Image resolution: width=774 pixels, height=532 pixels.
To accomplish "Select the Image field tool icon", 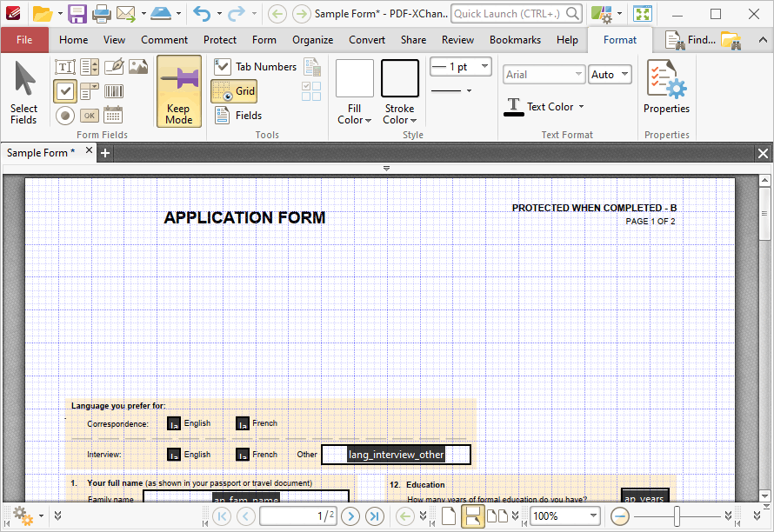I will tap(137, 67).
